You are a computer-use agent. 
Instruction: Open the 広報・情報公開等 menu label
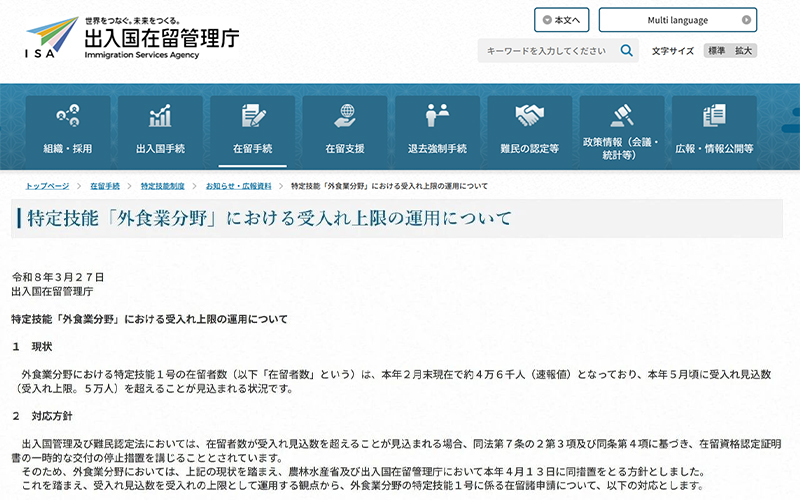click(x=714, y=148)
